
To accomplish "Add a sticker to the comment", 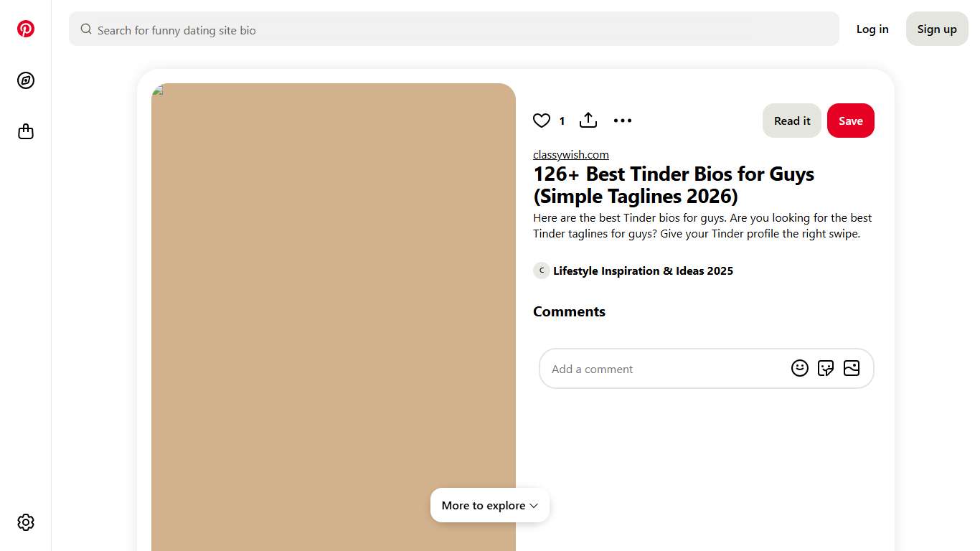I will 826,367.
